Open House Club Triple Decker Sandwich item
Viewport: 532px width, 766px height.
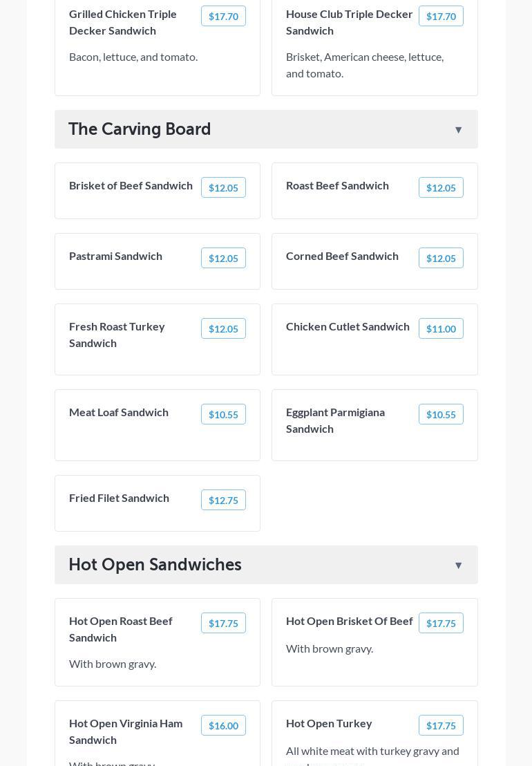click(x=349, y=22)
